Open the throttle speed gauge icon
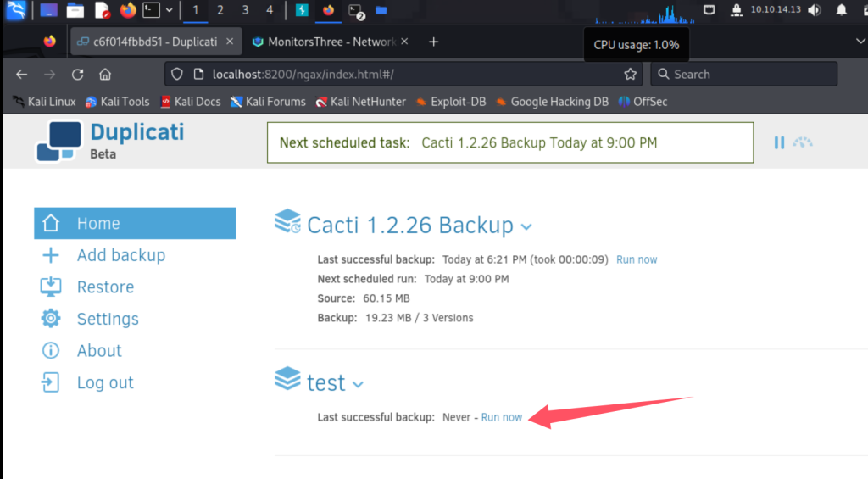The height and width of the screenshot is (479, 868). coord(802,142)
